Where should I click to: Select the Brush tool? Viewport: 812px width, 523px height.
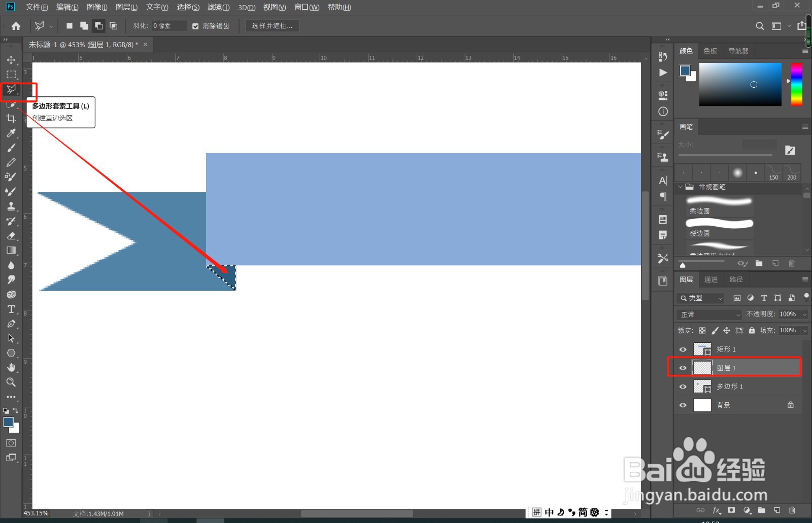click(11, 148)
